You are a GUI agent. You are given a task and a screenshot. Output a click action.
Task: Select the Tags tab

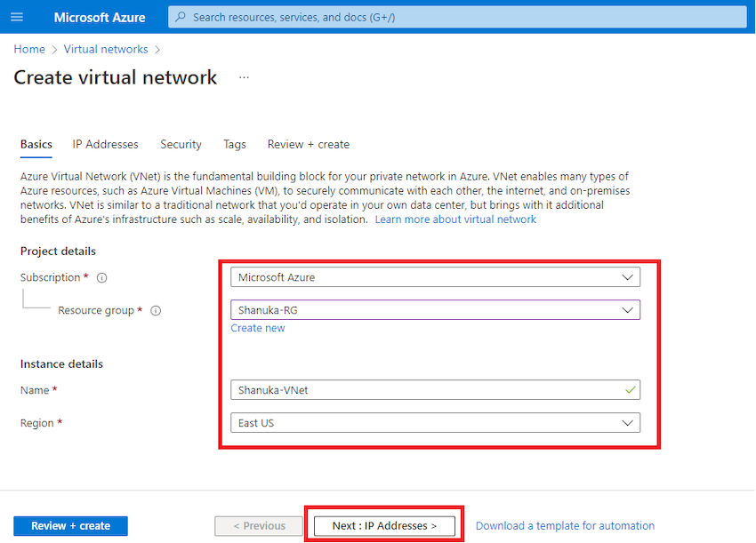pyautogui.click(x=235, y=144)
